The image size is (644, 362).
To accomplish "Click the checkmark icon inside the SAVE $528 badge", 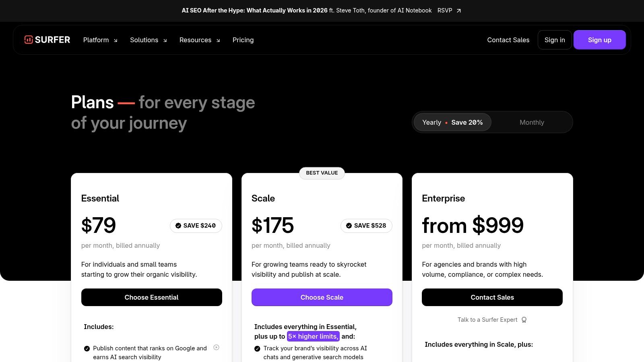I will coord(348,226).
